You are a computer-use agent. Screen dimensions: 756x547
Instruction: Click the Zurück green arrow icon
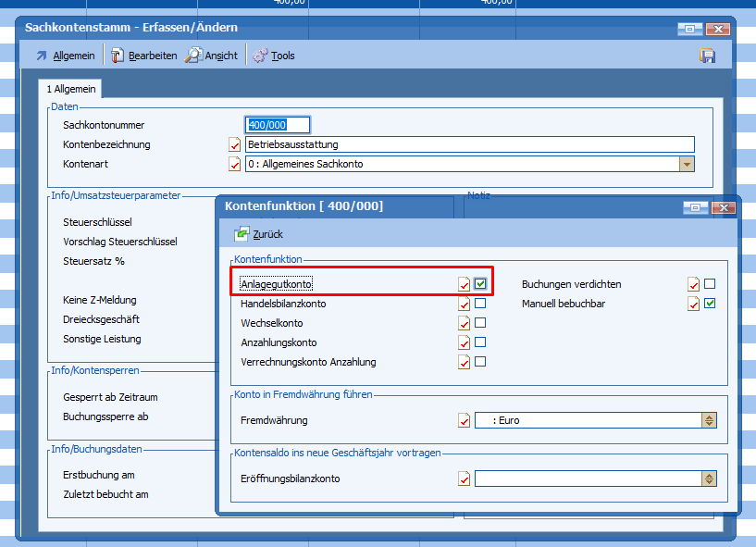pos(242,234)
